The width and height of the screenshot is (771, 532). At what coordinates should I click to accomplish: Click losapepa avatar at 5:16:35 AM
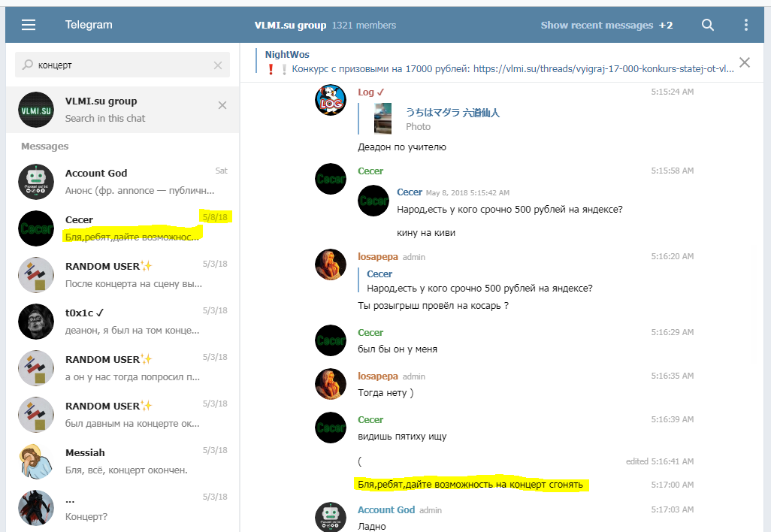coord(331,384)
